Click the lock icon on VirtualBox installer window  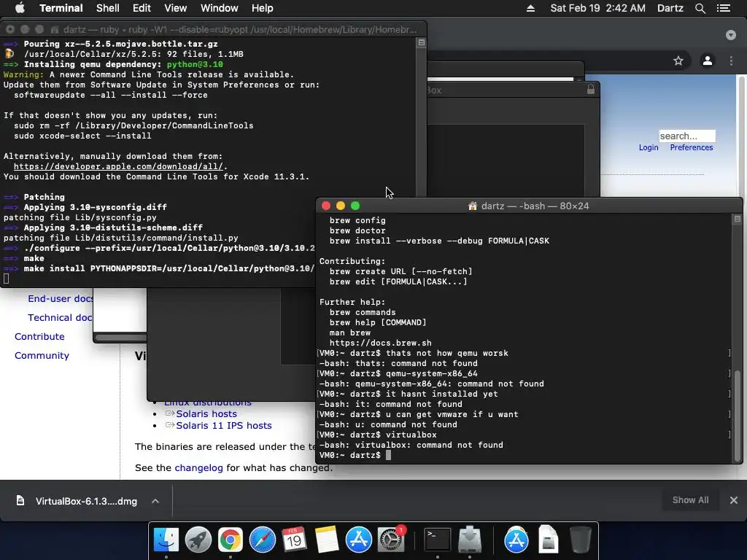coord(591,89)
